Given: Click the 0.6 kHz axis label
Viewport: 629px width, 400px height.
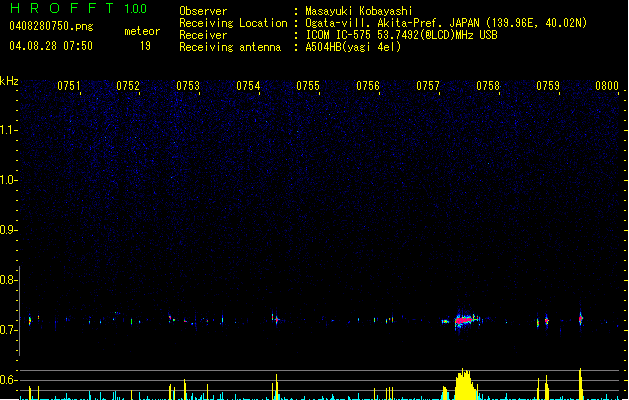Looking at the screenshot, I should (x=9, y=380).
